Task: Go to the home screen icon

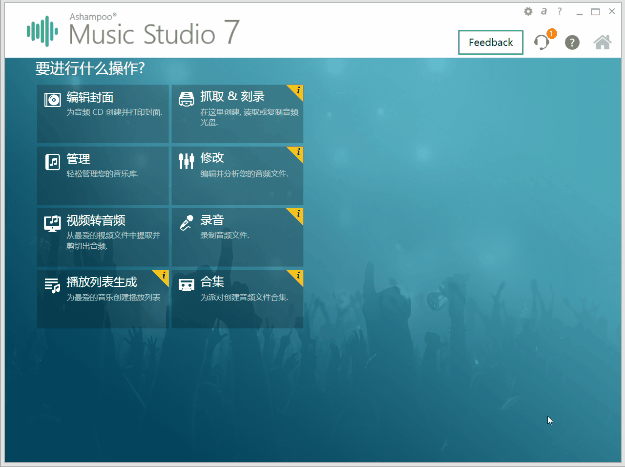Action: [602, 42]
